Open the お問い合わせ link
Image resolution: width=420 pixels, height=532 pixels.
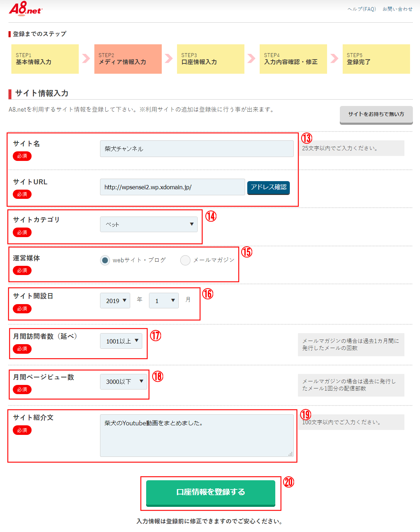pyautogui.click(x=397, y=9)
